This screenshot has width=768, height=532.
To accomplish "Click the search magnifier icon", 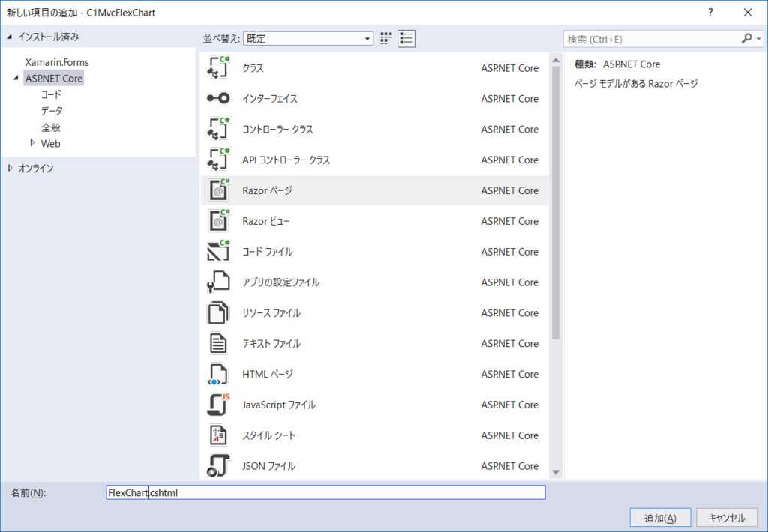I will point(746,39).
